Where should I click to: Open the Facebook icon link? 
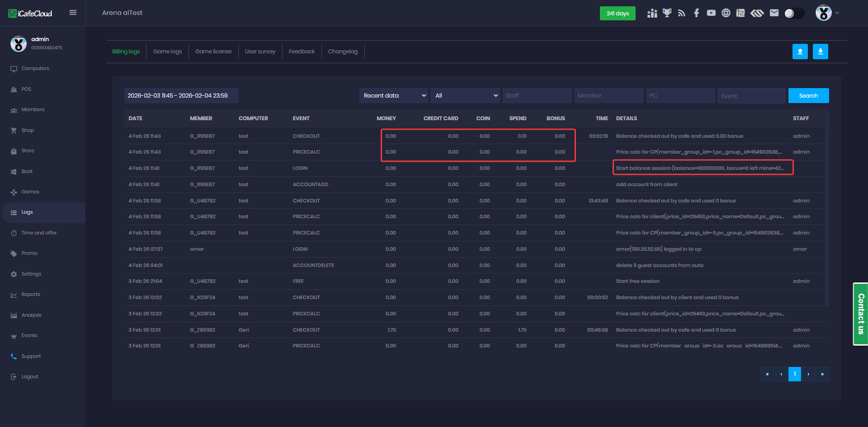click(x=696, y=13)
